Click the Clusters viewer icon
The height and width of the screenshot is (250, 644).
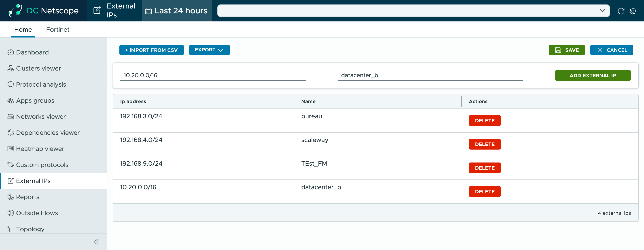tap(11, 68)
